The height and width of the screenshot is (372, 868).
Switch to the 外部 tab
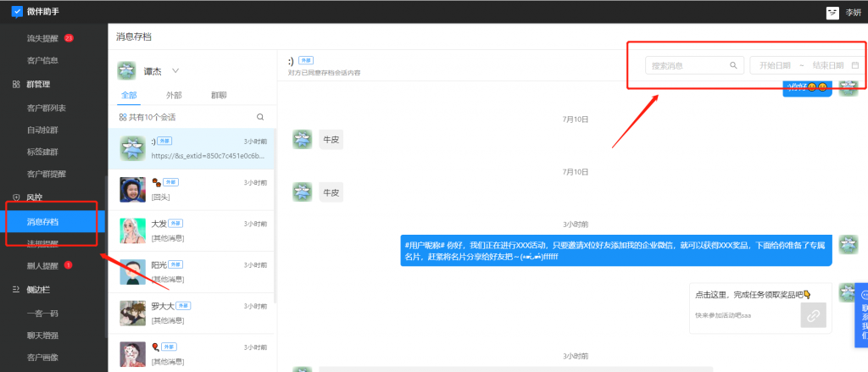[x=173, y=95]
